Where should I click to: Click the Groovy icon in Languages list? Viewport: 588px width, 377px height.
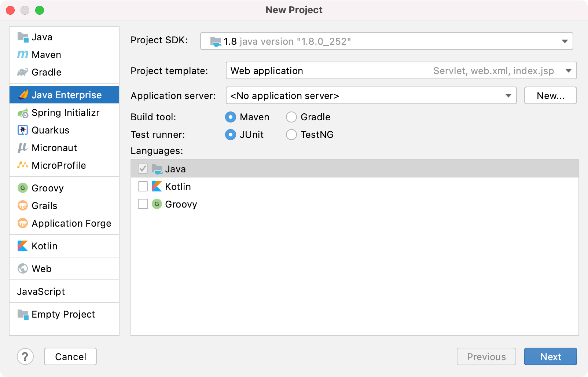tap(157, 204)
